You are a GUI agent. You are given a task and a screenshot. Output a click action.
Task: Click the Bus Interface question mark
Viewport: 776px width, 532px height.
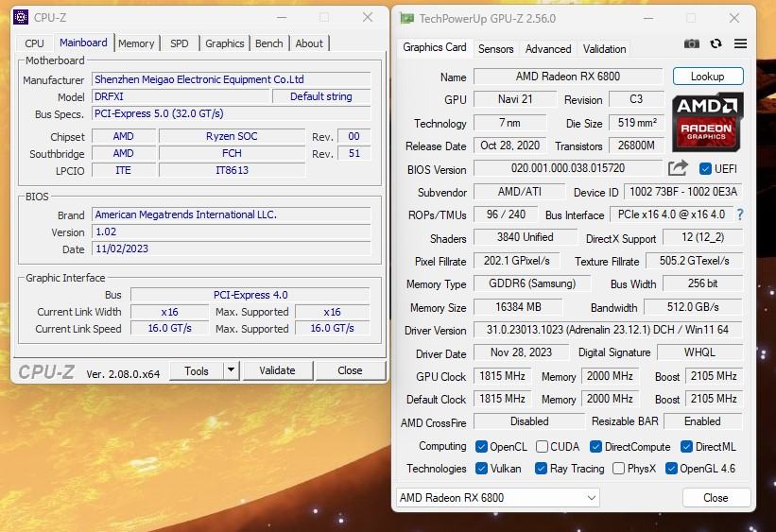point(740,215)
